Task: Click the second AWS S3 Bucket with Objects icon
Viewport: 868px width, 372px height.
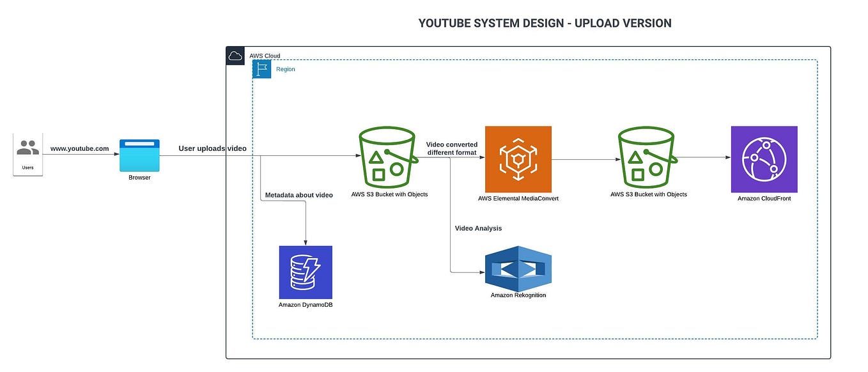Action: 647,158
